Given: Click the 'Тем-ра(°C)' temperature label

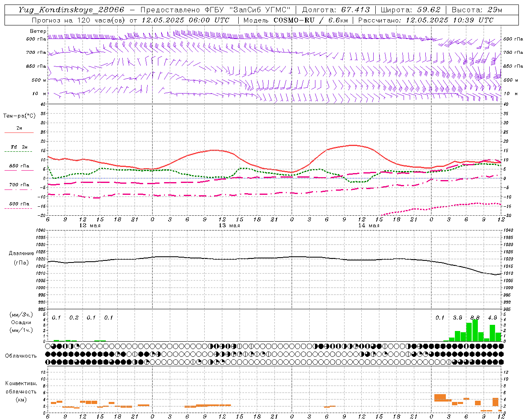Looking at the screenshot, I should [x=19, y=116].
